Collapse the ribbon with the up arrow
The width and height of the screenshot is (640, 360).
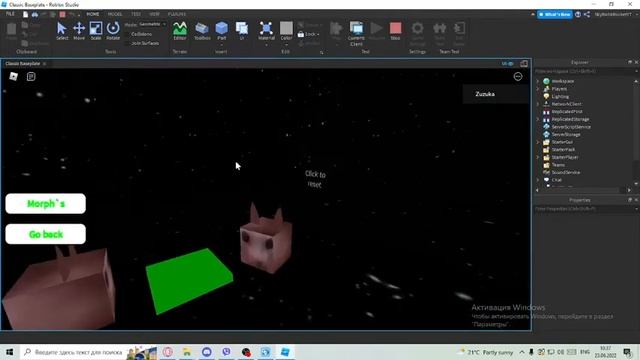tap(533, 14)
